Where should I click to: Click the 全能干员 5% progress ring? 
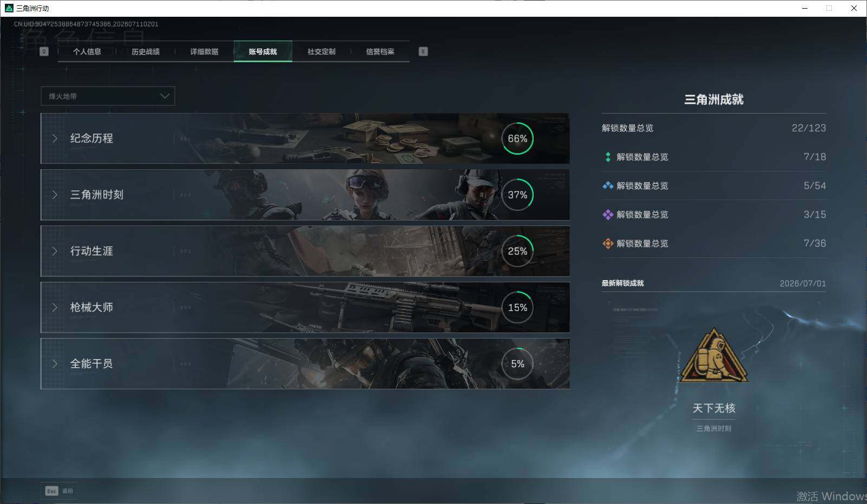[x=517, y=364]
